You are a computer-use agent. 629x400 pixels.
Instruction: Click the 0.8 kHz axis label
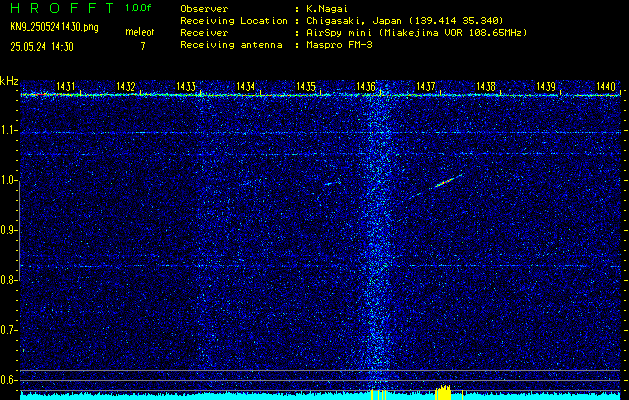coord(9,280)
